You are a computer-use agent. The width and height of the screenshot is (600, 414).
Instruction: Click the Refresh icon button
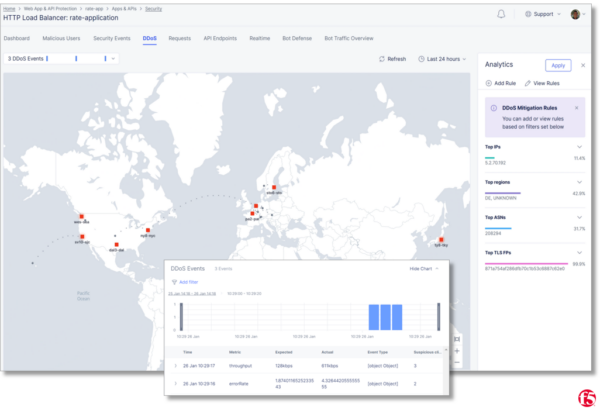(x=383, y=59)
